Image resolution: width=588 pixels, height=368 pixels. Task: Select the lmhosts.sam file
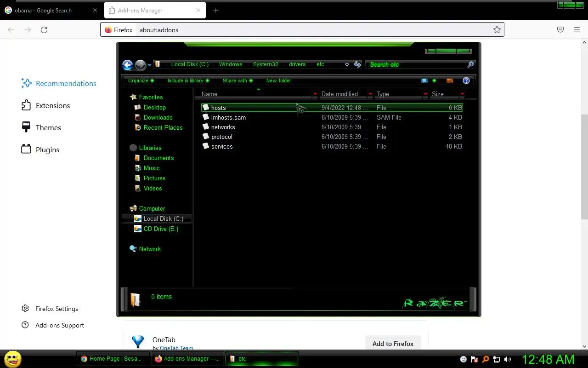tap(332, 117)
